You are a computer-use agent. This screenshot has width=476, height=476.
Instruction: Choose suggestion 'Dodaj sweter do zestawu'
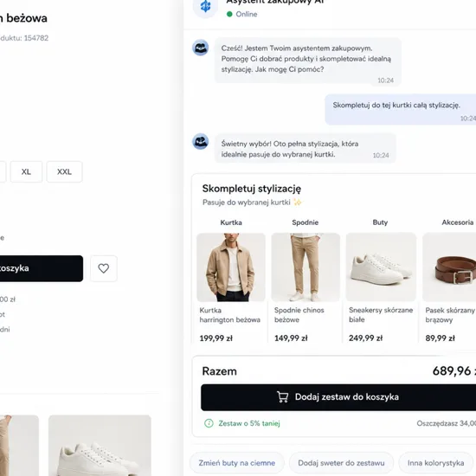(341, 463)
